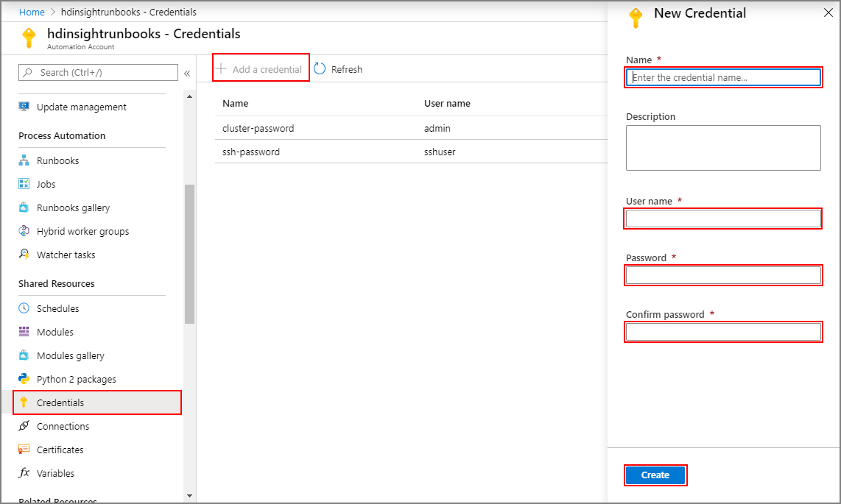Screen dimensions: 841x504
Task: Collapse the sidebar with the chevron
Action: pos(187,73)
